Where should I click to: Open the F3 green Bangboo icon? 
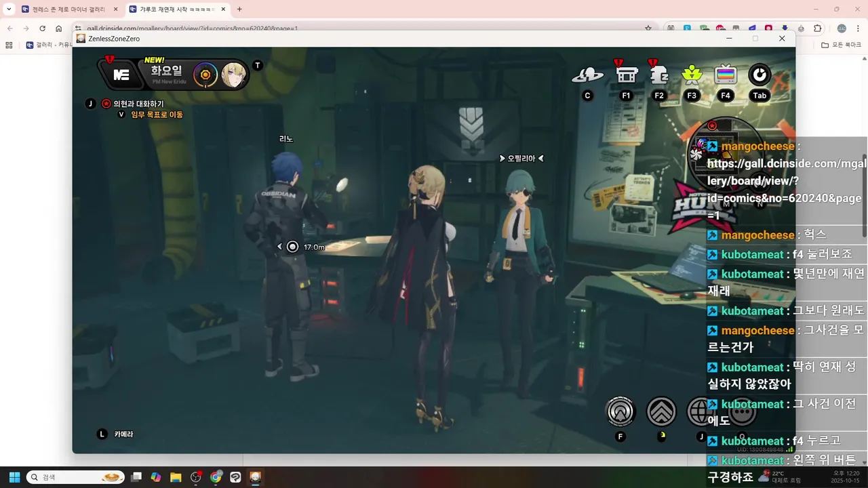[692, 75]
